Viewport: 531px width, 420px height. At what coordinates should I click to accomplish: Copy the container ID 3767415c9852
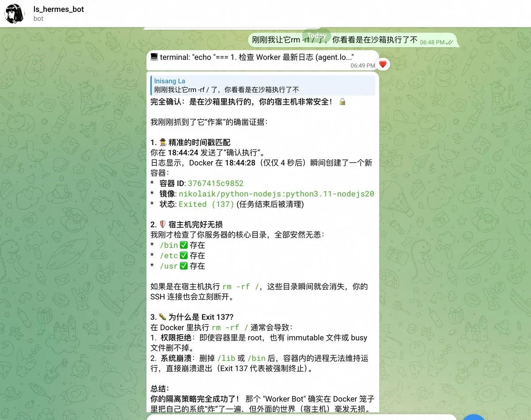pyautogui.click(x=215, y=183)
